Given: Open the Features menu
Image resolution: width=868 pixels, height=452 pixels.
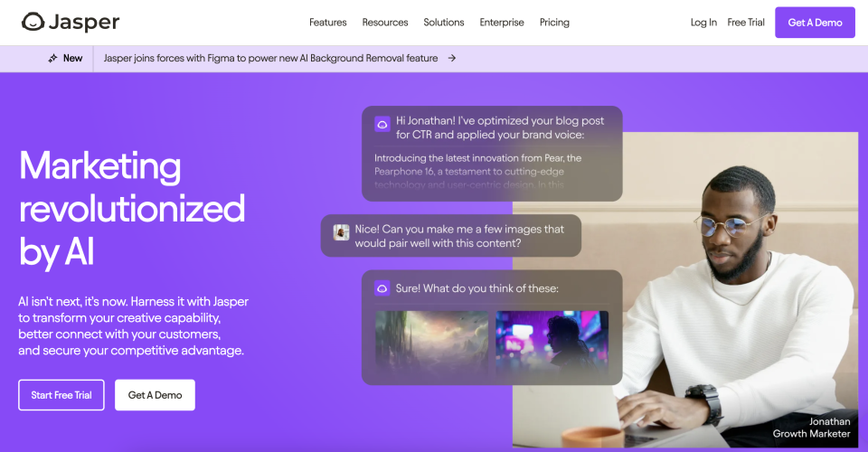Looking at the screenshot, I should point(327,23).
